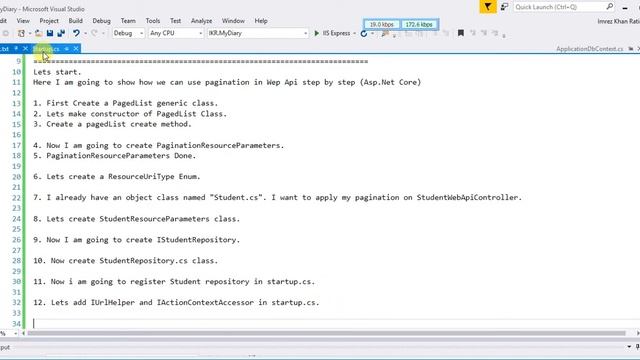
Task: Click the Open File folder icon
Action: 38,33
